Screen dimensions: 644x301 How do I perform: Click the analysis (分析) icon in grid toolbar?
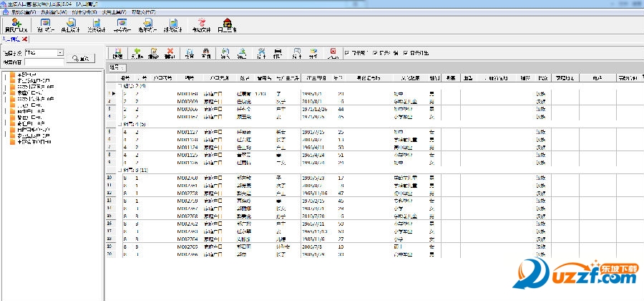point(313,52)
